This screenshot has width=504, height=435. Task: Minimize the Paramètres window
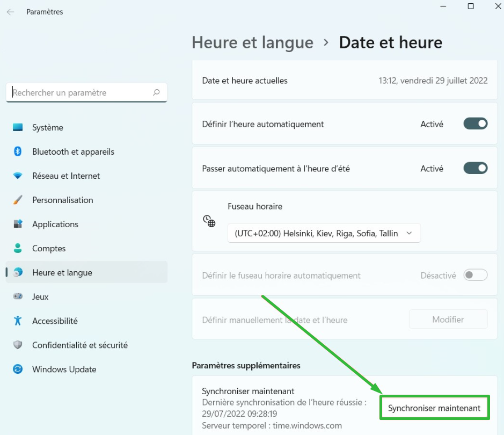tap(443, 6)
